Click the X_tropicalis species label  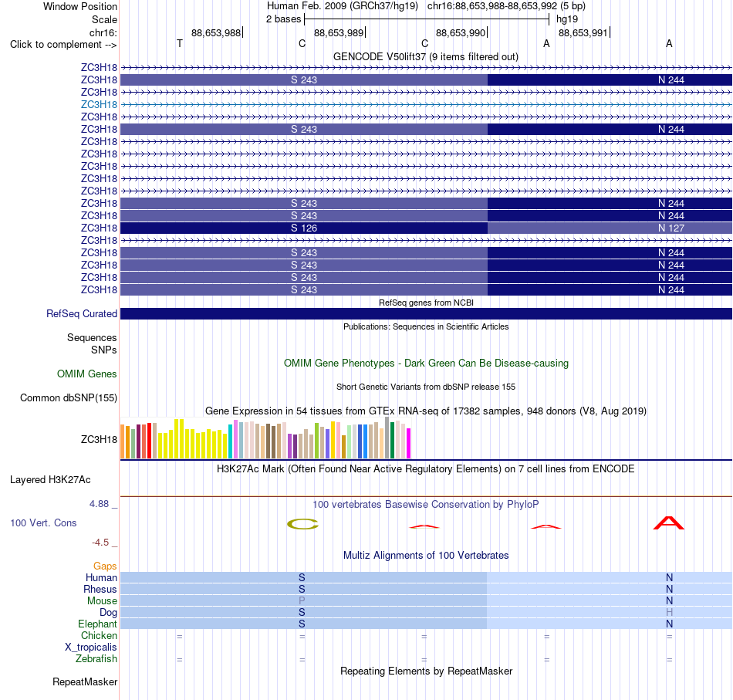pyautogui.click(x=91, y=648)
